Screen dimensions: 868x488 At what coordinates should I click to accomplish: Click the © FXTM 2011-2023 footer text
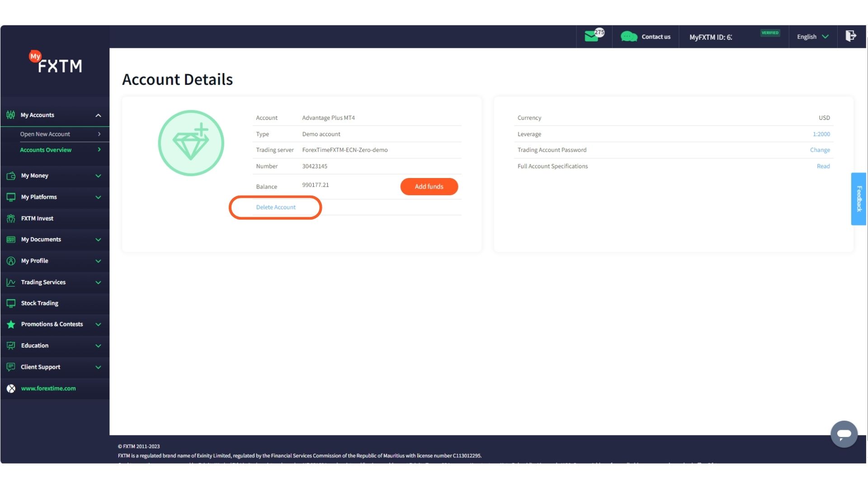click(139, 446)
